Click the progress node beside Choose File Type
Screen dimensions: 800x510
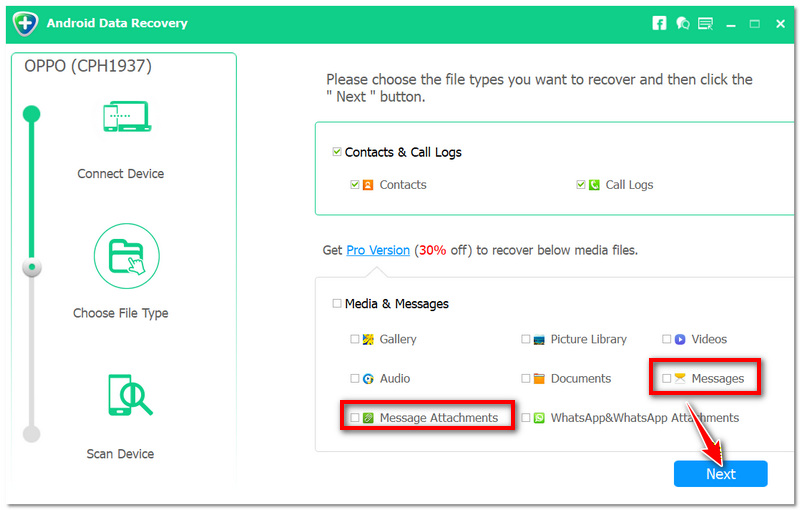point(32,267)
